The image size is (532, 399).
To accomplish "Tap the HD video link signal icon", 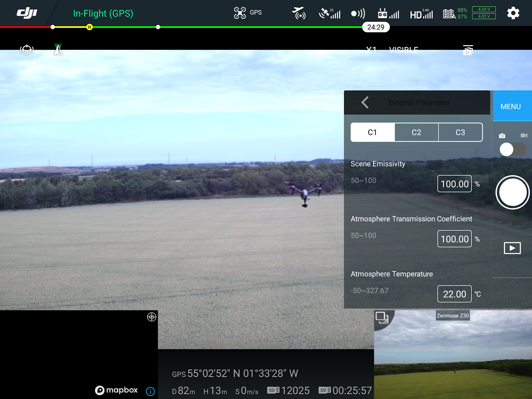I will click(x=421, y=14).
